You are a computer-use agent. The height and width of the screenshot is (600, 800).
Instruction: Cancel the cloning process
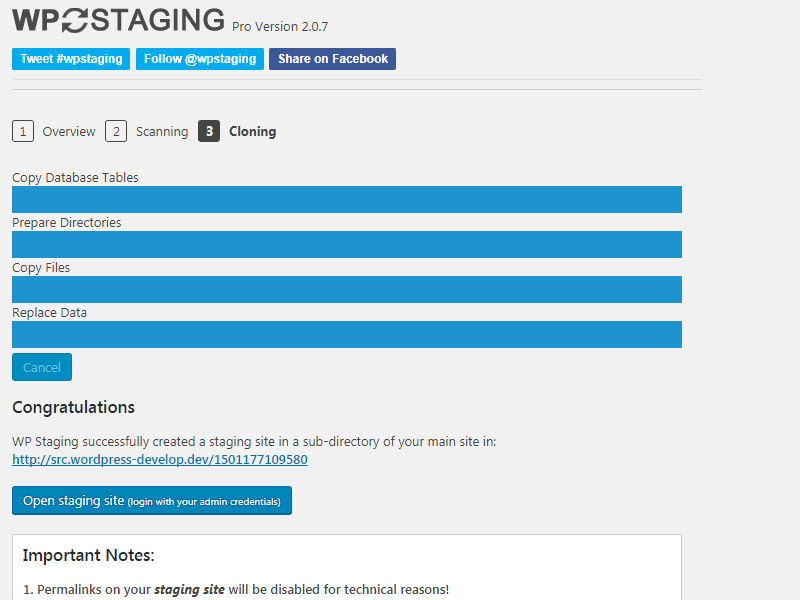tap(42, 367)
